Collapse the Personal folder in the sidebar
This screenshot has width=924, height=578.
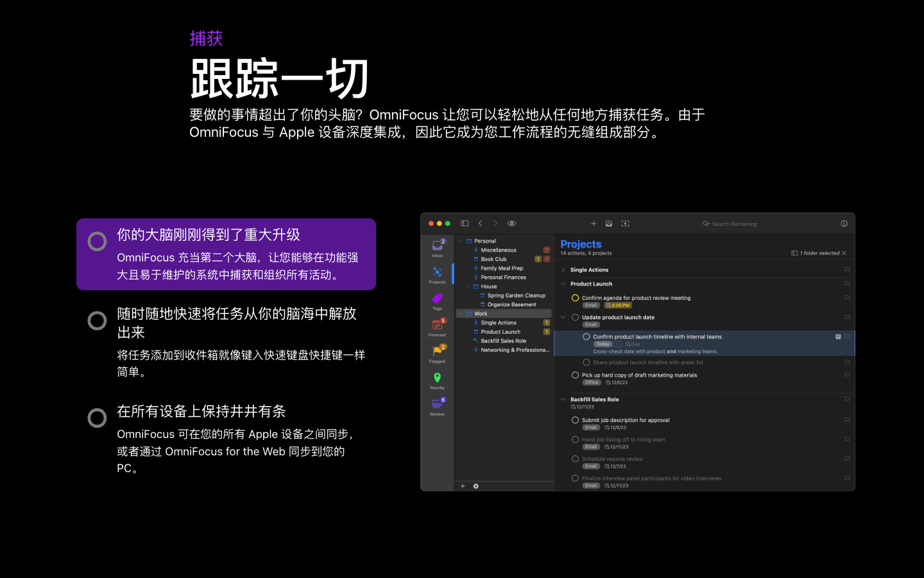pyautogui.click(x=460, y=240)
